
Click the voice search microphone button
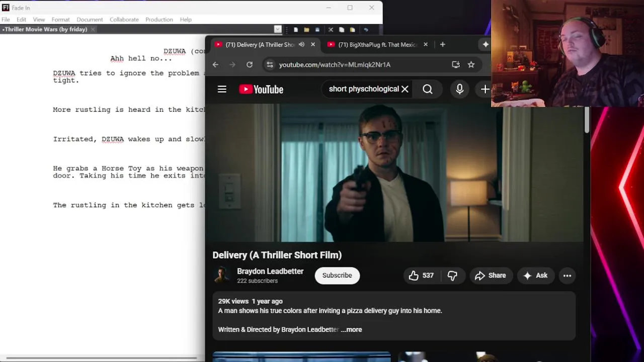459,89
